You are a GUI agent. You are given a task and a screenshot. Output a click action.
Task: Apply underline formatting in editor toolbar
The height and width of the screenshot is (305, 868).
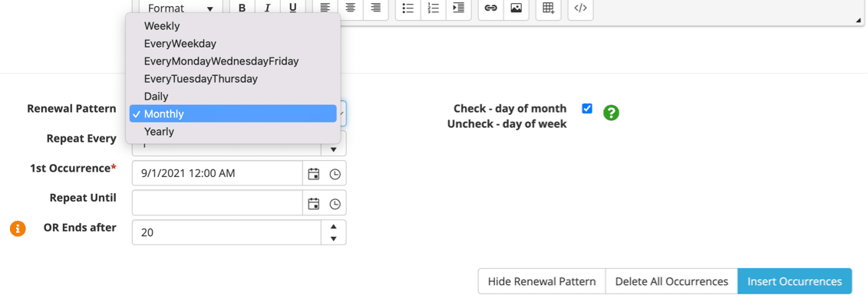293,8
